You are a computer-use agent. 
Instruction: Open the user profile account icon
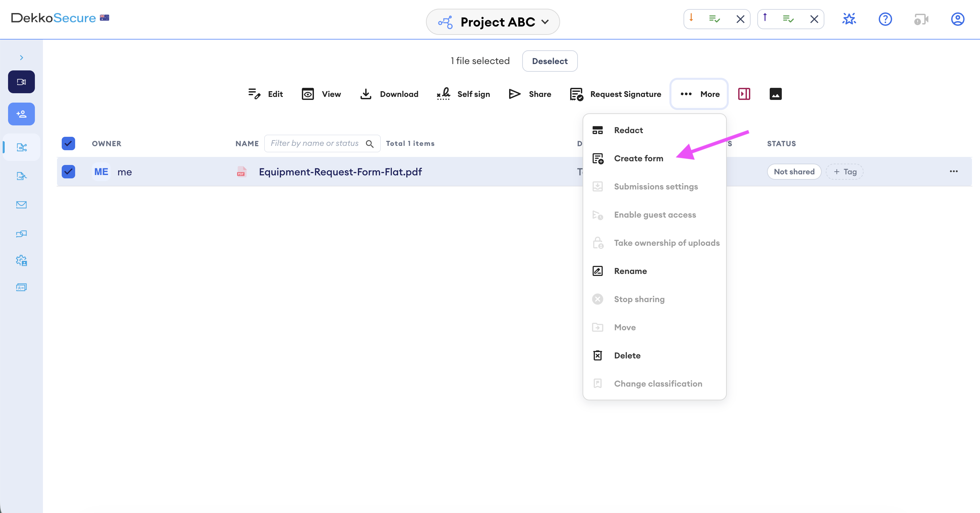click(x=958, y=19)
